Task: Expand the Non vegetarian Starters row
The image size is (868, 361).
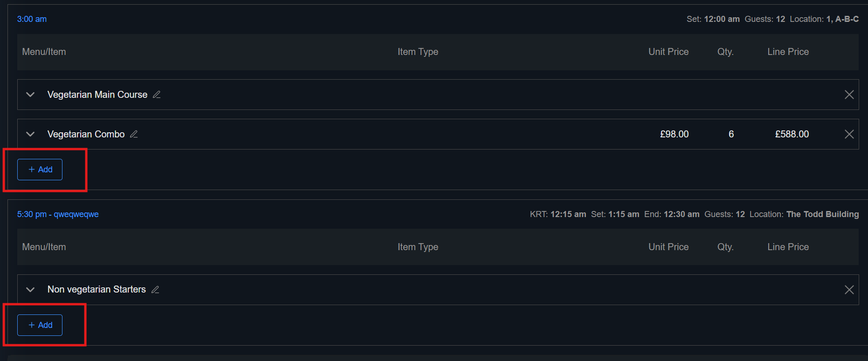Action: click(x=31, y=290)
